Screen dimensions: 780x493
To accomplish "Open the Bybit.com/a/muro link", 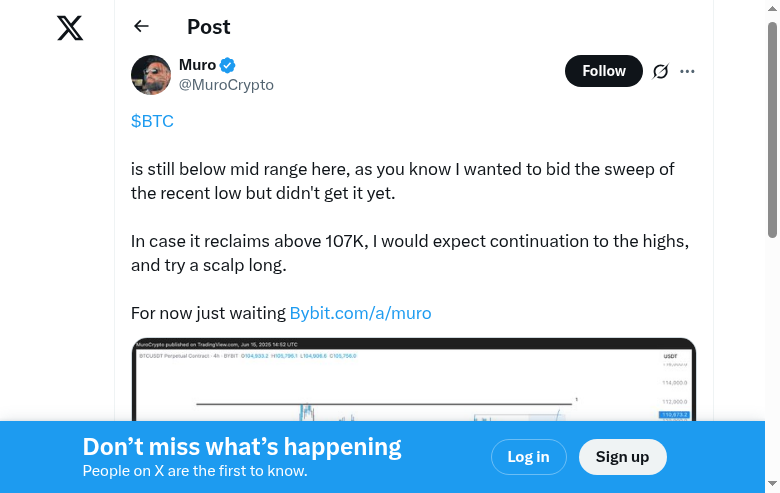I will click(360, 313).
